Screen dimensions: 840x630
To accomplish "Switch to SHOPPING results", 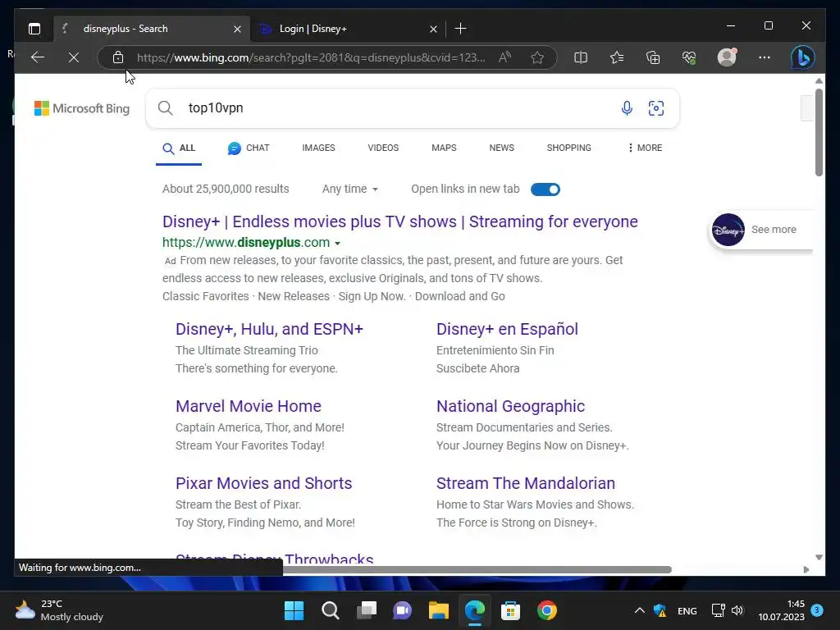I will coord(569,148).
